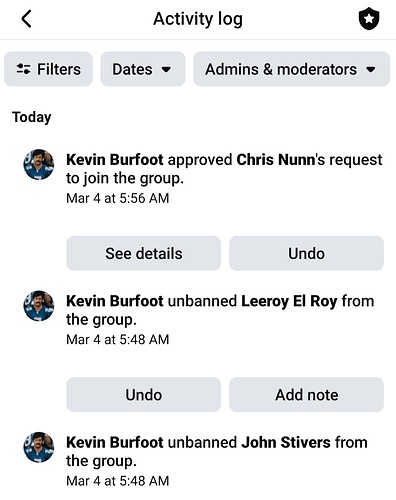Open Kevin Burfoot's avatar on Chris Nunn entry
The image size is (396, 500).
(39, 164)
